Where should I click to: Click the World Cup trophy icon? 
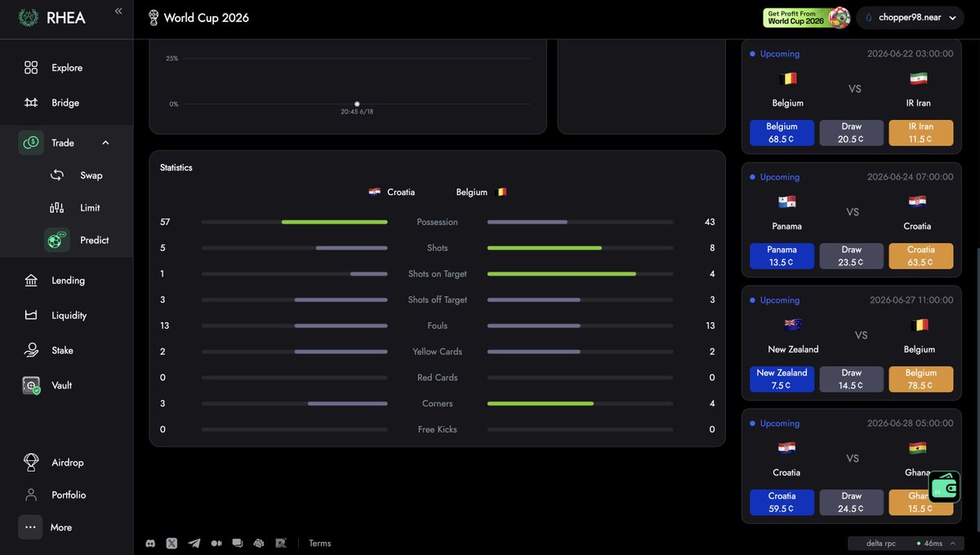(154, 18)
